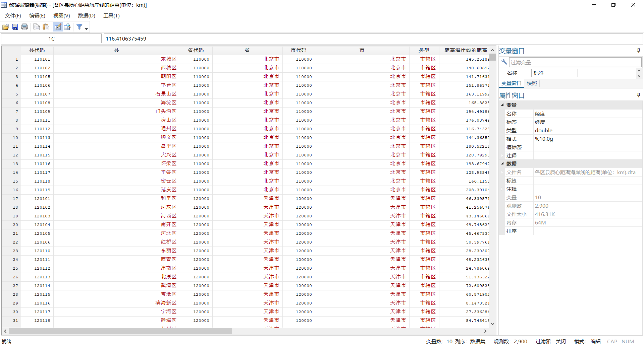Image resolution: width=644 pixels, height=345 pixels.
Task: Select the 省代码 column header
Action: click(196, 50)
